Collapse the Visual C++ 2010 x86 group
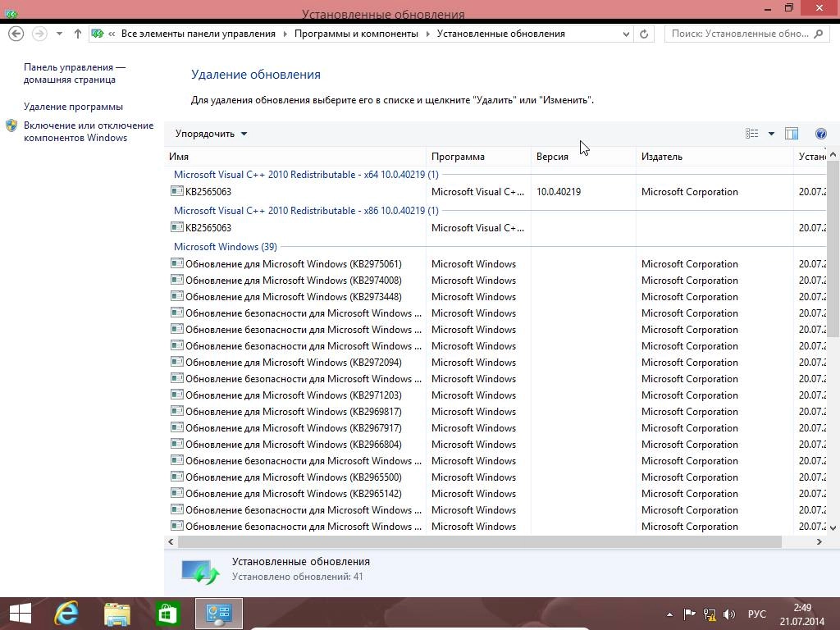This screenshot has width=840, height=630. [306, 211]
